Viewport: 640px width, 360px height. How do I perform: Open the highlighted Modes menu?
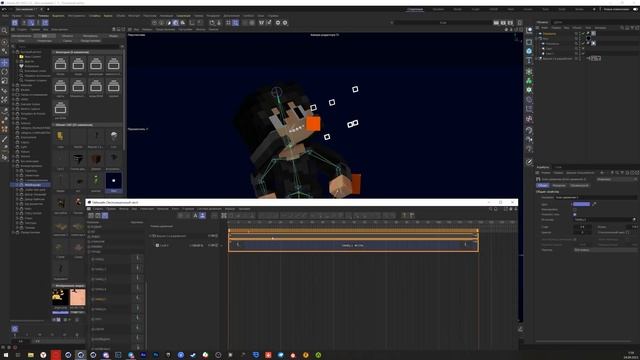pos(43,16)
